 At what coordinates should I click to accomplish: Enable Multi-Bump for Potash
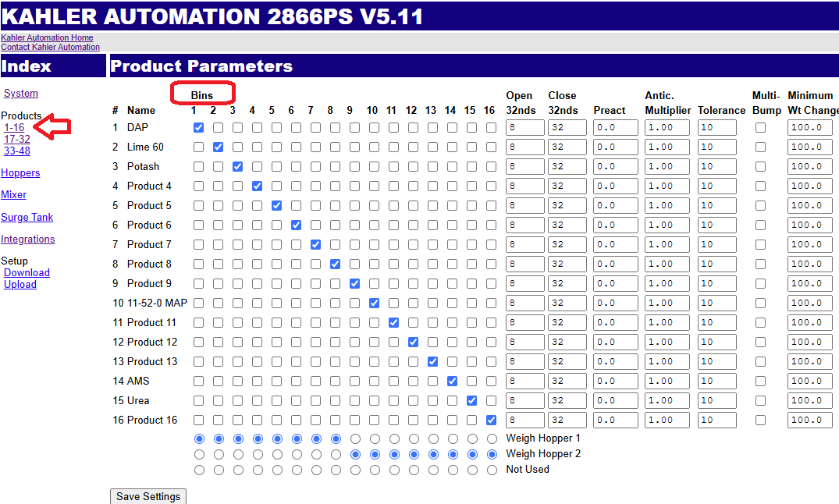[x=760, y=167]
